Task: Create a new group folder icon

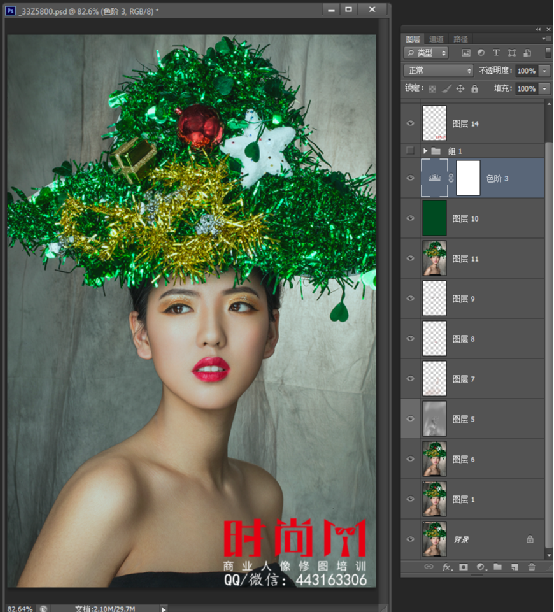Action: (x=497, y=567)
